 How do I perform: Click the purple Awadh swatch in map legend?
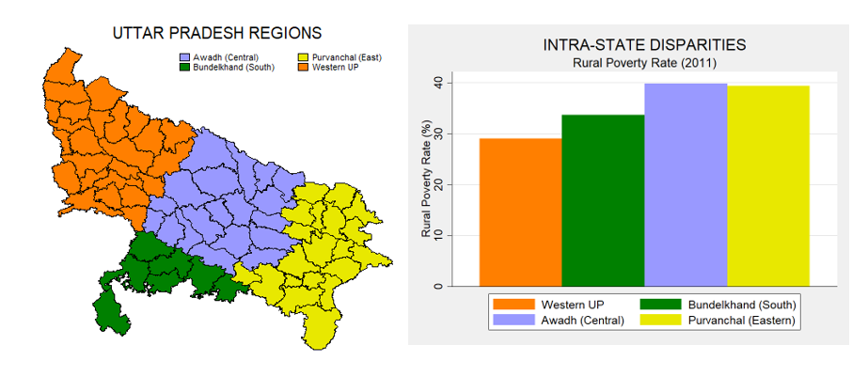tap(184, 58)
